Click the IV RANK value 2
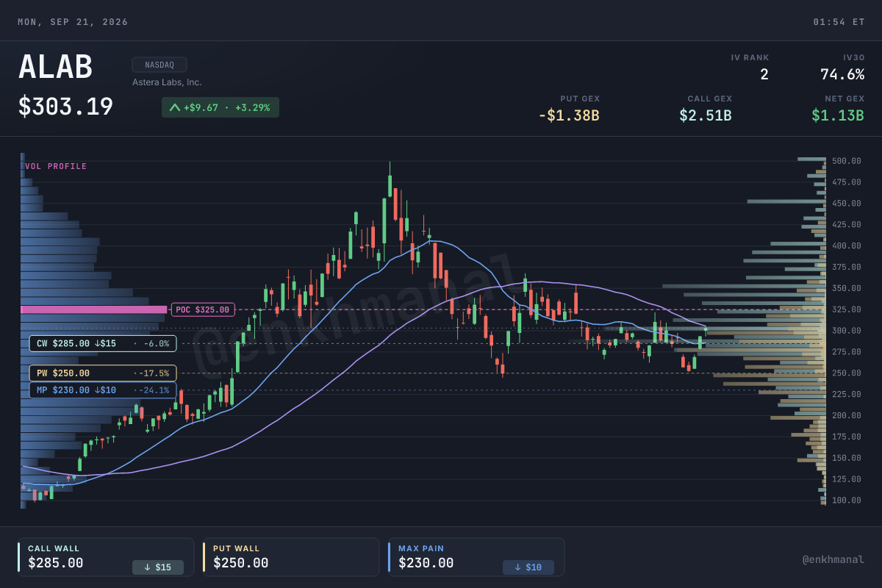 point(764,74)
